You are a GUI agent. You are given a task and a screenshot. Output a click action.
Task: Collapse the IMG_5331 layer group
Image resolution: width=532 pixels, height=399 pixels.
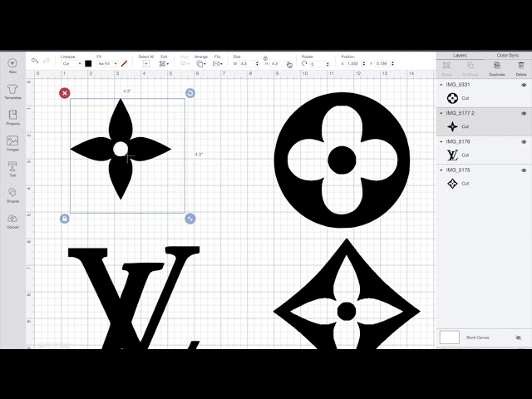pyautogui.click(x=441, y=85)
